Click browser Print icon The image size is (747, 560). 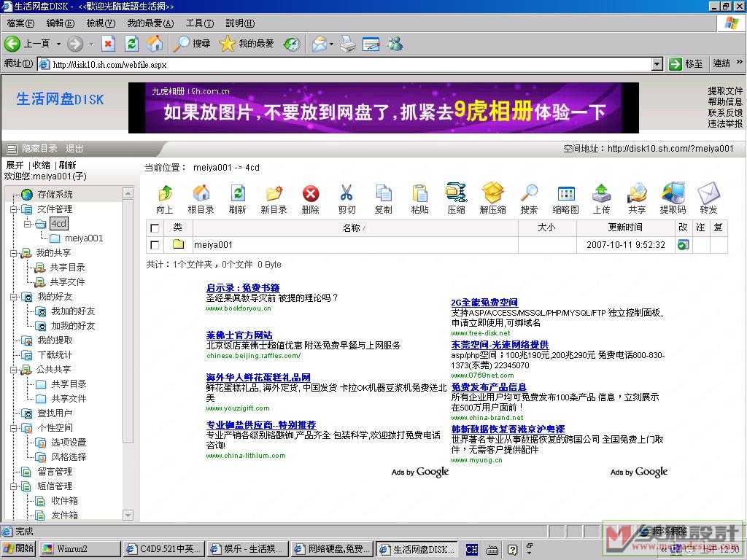(x=347, y=44)
